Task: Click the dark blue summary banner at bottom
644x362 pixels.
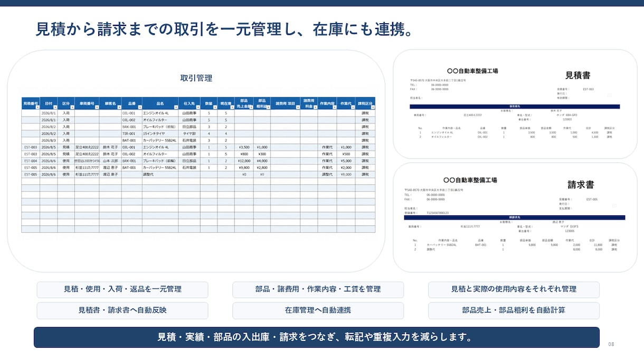Action: [x=317, y=337]
